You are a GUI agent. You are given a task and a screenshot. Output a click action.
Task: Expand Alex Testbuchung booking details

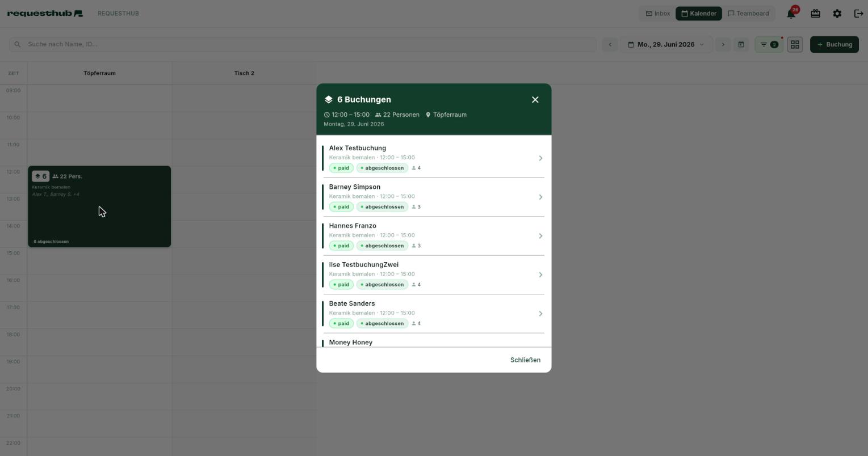(x=434, y=158)
